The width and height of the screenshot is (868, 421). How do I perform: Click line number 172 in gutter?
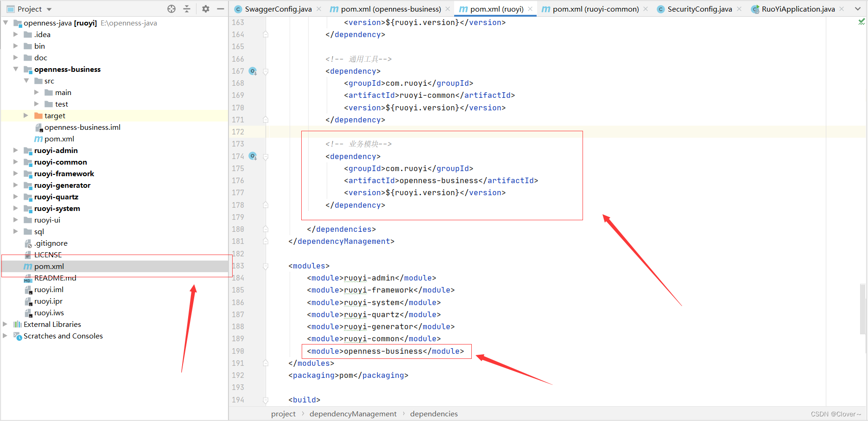[x=238, y=132]
